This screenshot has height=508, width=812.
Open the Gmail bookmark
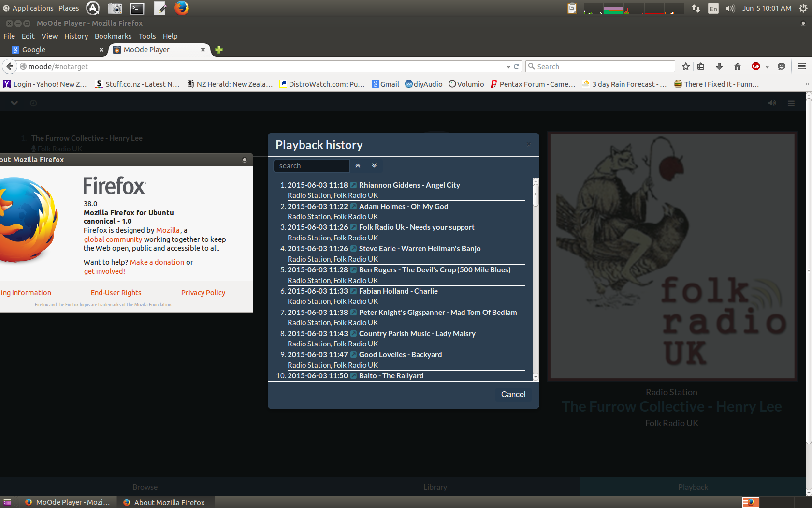[x=385, y=84]
